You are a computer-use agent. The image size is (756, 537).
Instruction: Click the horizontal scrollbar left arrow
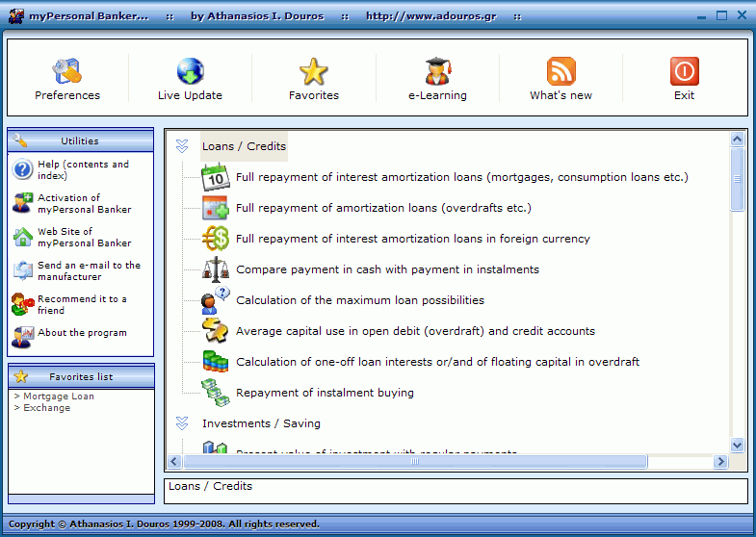(174, 461)
